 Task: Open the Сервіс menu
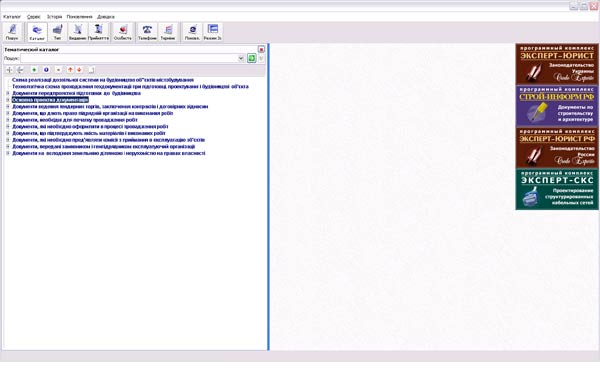coord(34,17)
